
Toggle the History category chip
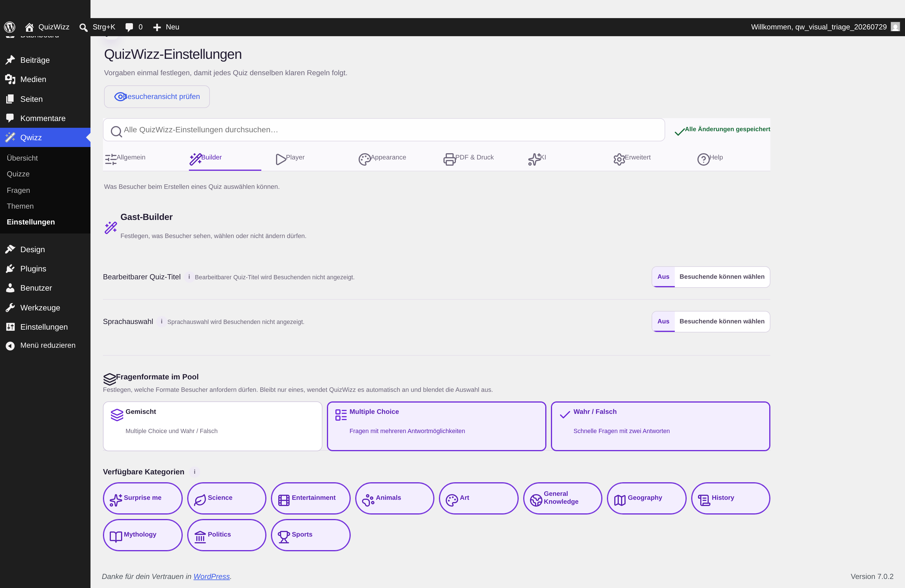tap(731, 498)
